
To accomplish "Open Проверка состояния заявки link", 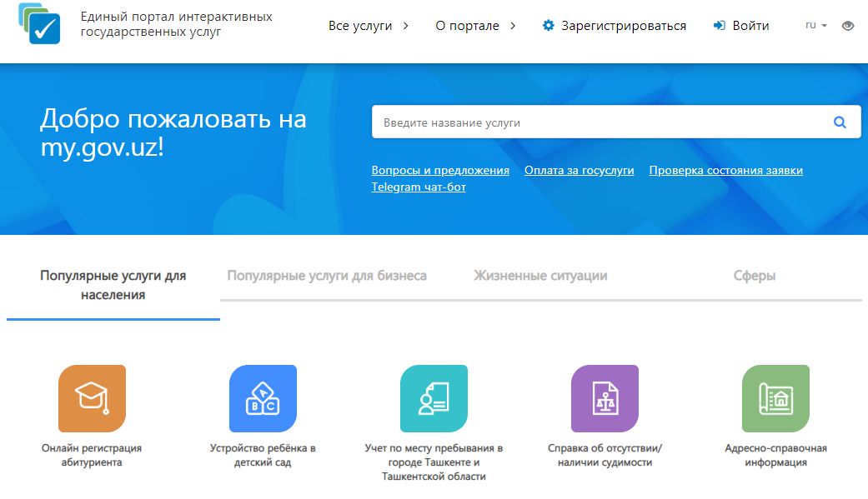I will pos(725,171).
